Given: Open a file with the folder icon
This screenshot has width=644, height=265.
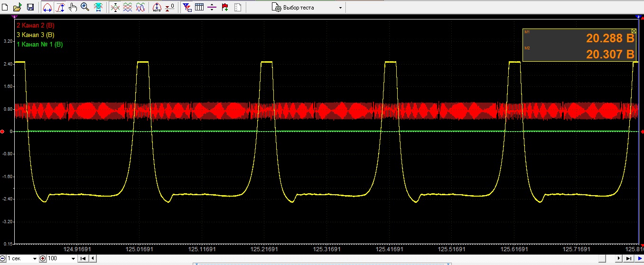Looking at the screenshot, I should 17,7.
